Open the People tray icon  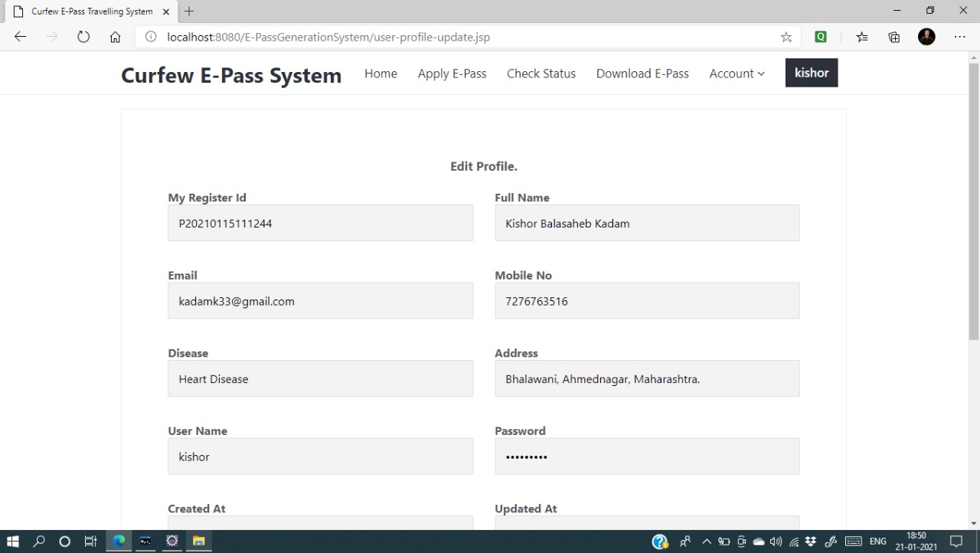685,542
